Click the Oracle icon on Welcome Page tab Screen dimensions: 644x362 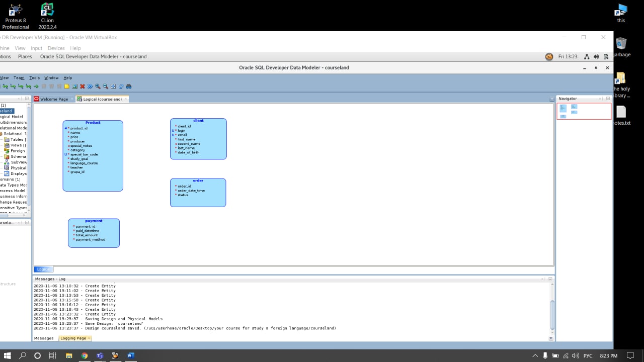click(36, 99)
